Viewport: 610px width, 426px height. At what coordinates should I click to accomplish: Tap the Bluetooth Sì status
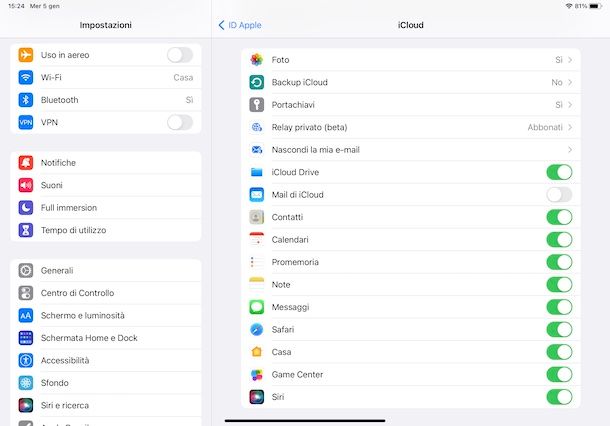pyautogui.click(x=189, y=100)
